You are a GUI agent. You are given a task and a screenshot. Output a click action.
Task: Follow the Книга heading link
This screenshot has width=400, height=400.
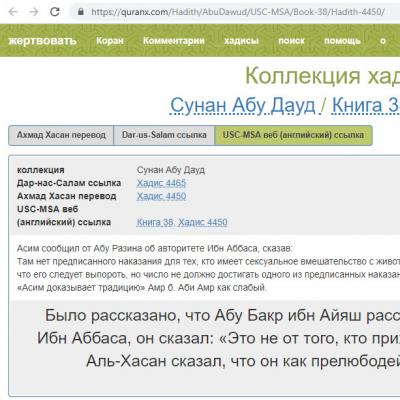coord(366,105)
